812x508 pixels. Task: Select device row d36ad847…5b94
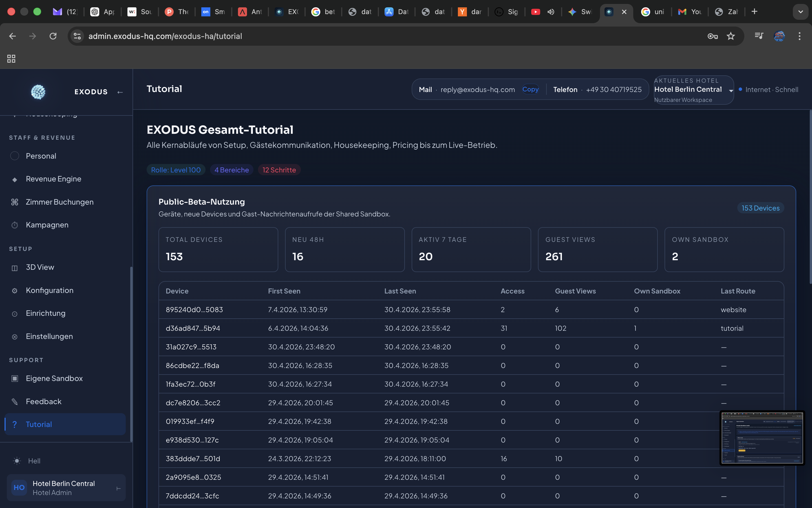471,328
